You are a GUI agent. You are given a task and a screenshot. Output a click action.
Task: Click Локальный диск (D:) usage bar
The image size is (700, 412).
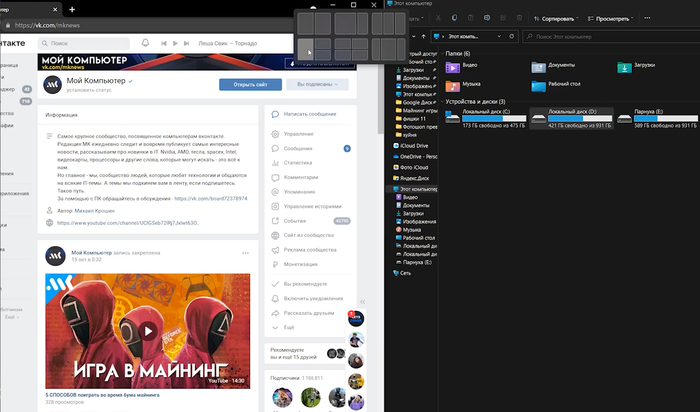[x=580, y=119]
